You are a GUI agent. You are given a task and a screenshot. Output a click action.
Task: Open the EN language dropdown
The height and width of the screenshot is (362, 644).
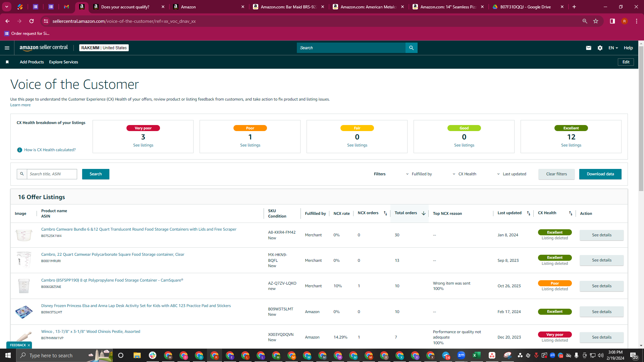point(613,48)
